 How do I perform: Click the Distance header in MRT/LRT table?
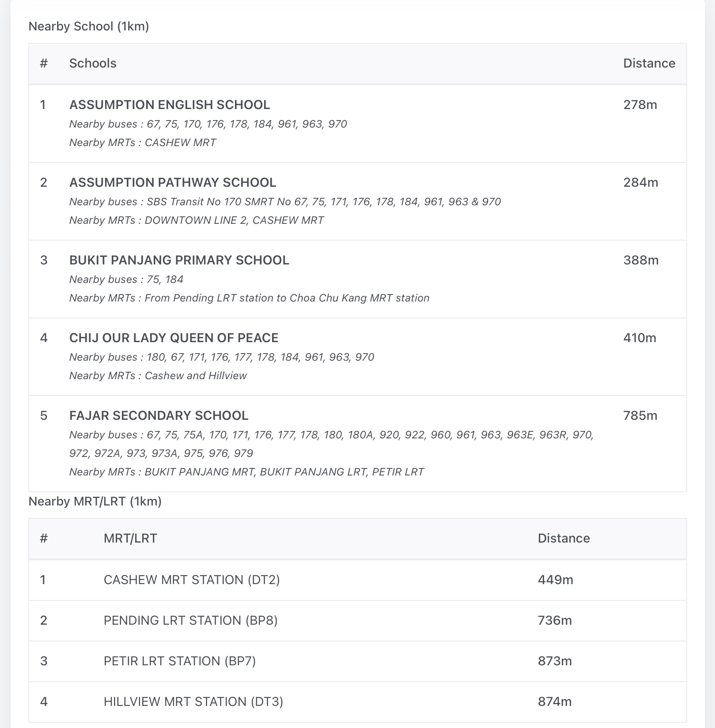click(564, 539)
